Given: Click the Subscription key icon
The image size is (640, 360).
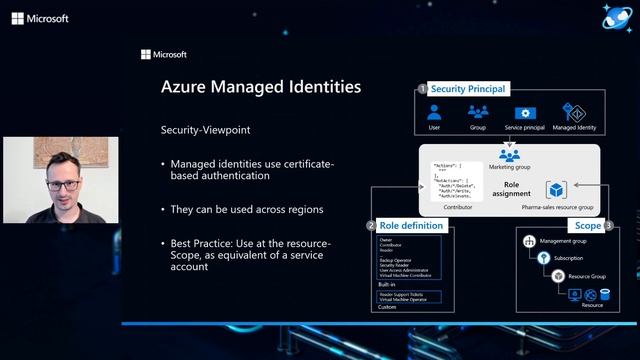Looking at the screenshot, I should pos(543,258).
